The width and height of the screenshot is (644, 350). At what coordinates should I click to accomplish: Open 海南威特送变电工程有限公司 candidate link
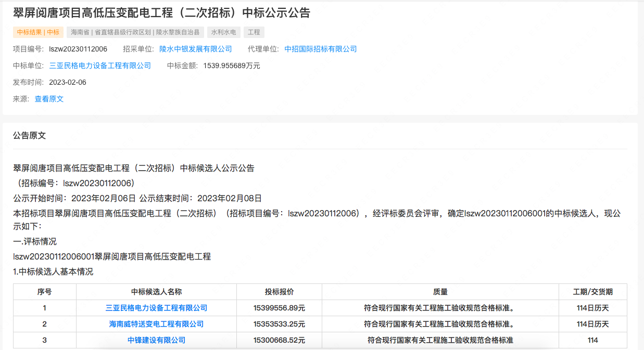click(x=156, y=324)
